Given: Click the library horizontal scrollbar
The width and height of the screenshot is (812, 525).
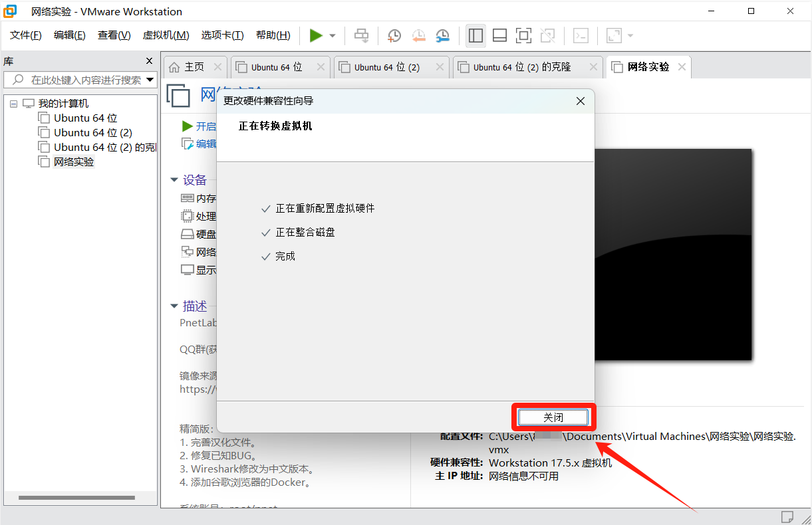Looking at the screenshot, I should click(x=76, y=498).
